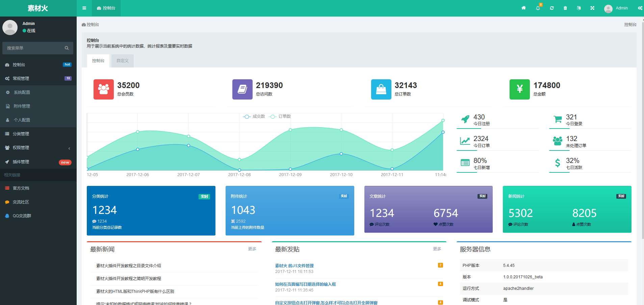
Task: Select the 控制台 panel tab
Action: coord(98,61)
